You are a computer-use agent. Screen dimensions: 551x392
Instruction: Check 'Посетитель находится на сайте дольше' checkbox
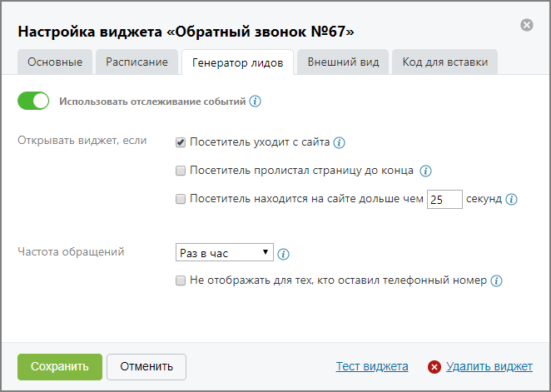[181, 199]
